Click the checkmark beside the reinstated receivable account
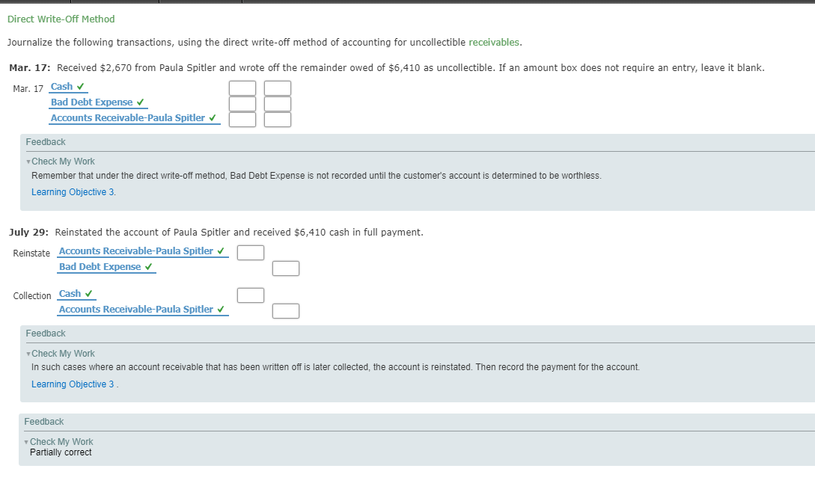Viewport: 815px width, 504px height. click(x=219, y=250)
